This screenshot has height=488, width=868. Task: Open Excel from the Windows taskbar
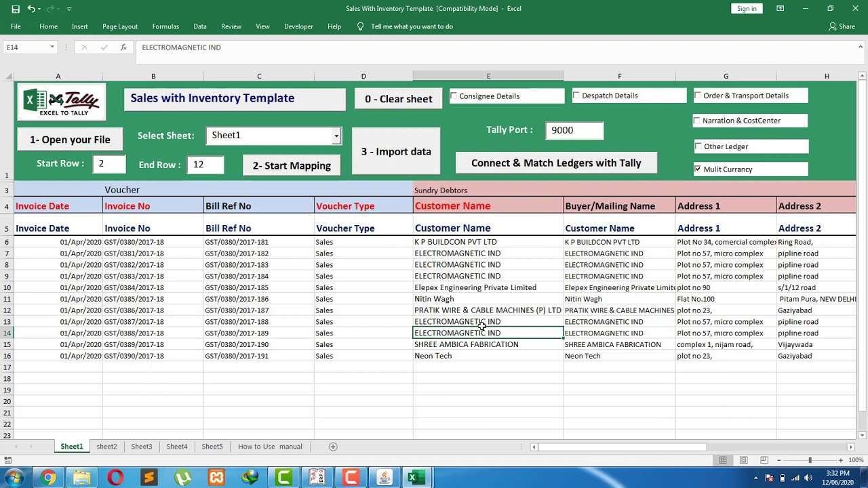click(x=416, y=476)
